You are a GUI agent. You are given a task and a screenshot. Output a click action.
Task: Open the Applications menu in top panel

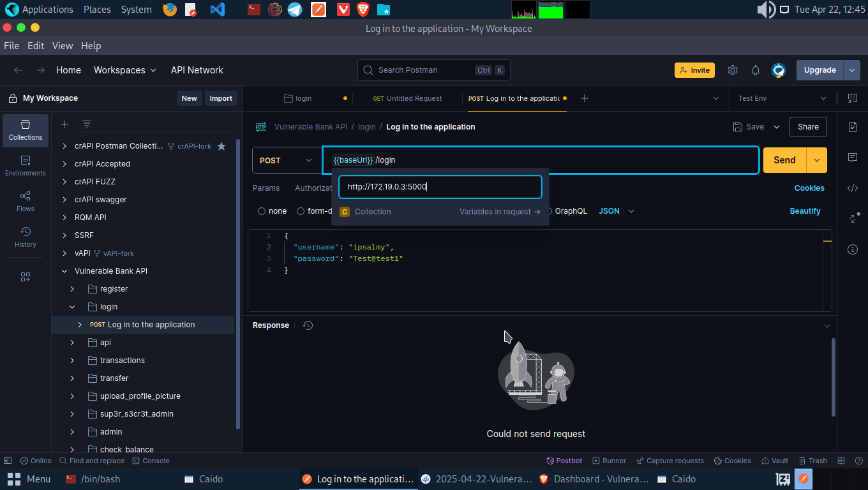coord(40,10)
